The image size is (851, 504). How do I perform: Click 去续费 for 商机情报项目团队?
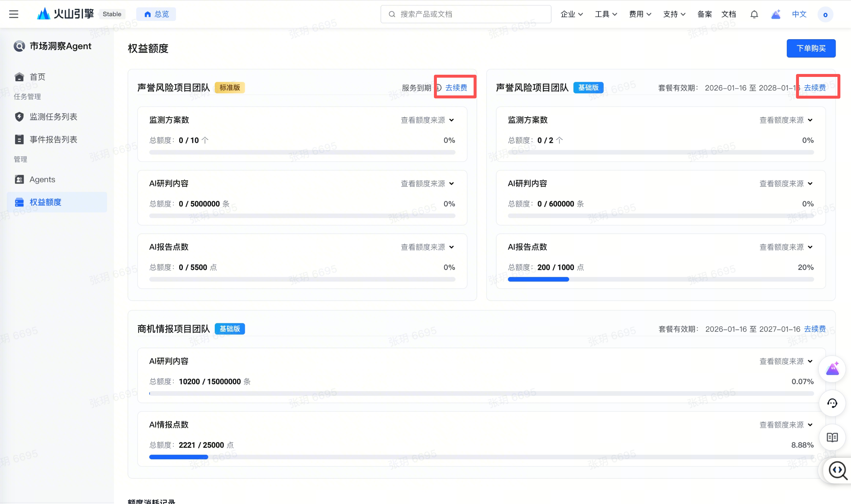pyautogui.click(x=815, y=329)
